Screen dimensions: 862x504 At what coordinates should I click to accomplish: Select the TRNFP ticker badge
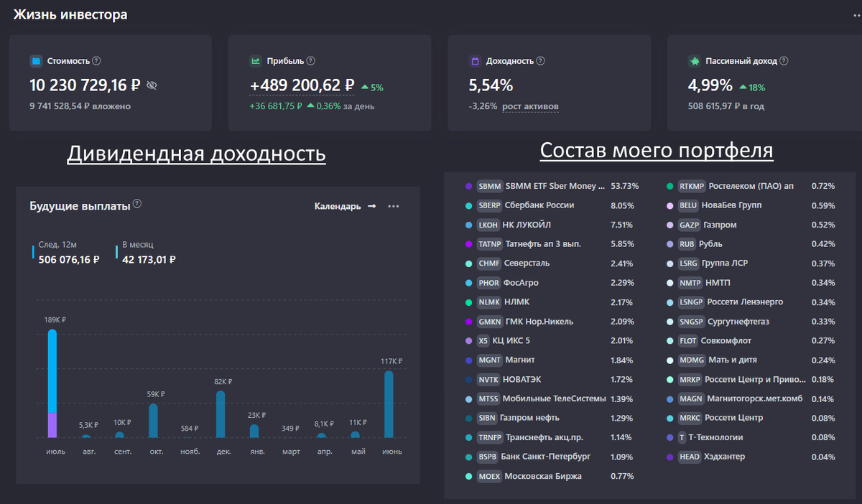click(x=490, y=437)
